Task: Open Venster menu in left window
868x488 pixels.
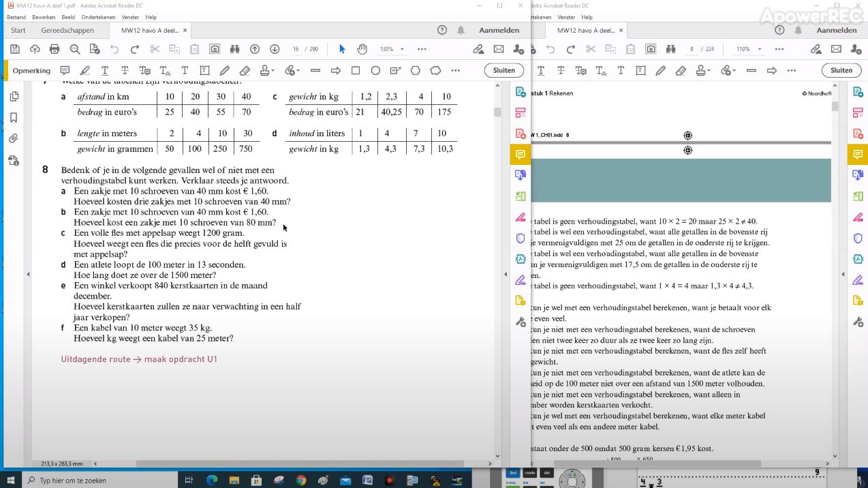Action: click(x=130, y=17)
